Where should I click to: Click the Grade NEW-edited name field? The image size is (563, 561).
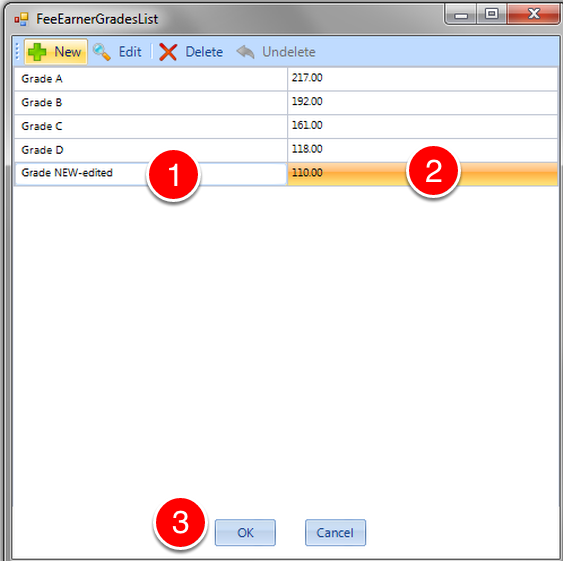pyautogui.click(x=151, y=173)
